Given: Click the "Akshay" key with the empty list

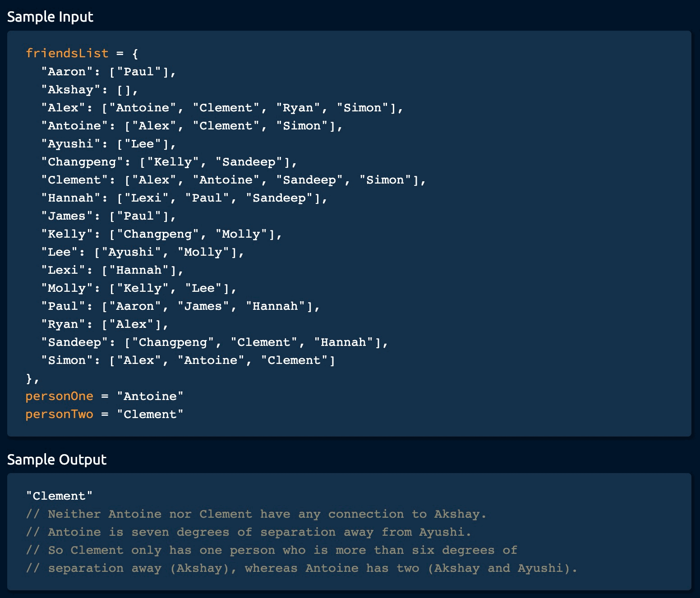Looking at the screenshot, I should [67, 89].
